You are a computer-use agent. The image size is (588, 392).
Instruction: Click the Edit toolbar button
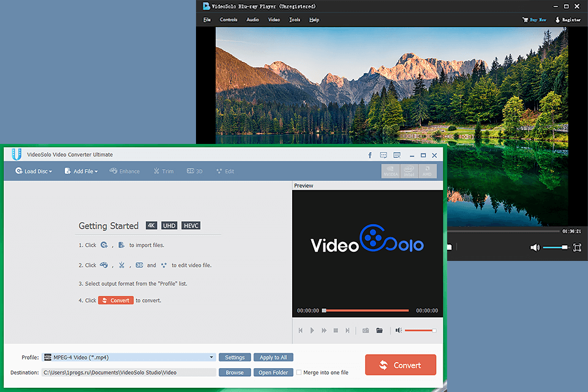[x=225, y=171]
